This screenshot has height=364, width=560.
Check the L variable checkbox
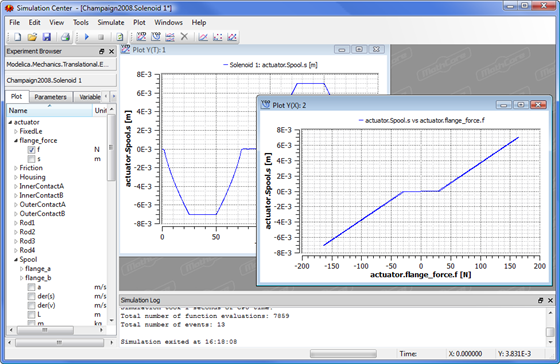click(x=31, y=315)
